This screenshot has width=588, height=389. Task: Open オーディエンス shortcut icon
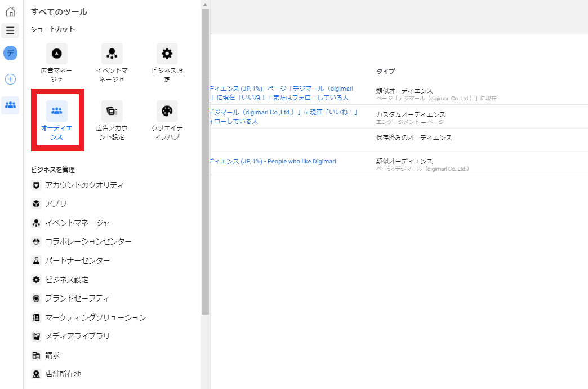(57, 111)
